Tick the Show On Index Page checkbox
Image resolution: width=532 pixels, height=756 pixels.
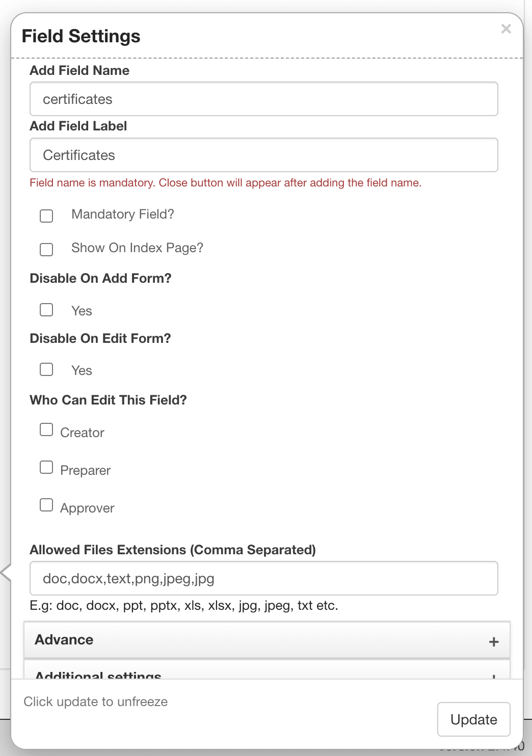pos(46,249)
